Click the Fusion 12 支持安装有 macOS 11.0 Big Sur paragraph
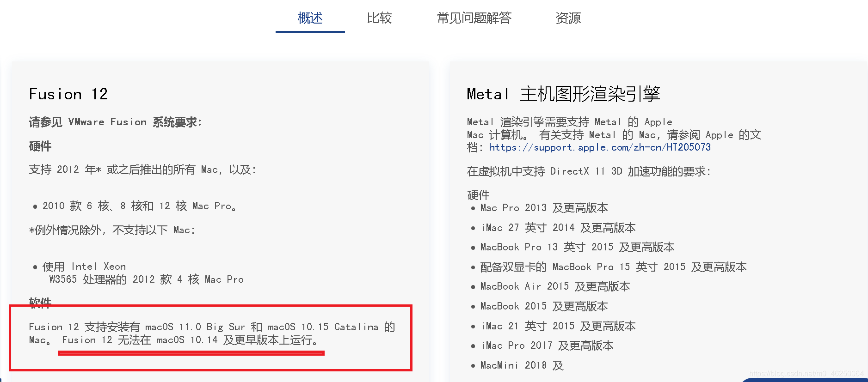 pos(212,333)
